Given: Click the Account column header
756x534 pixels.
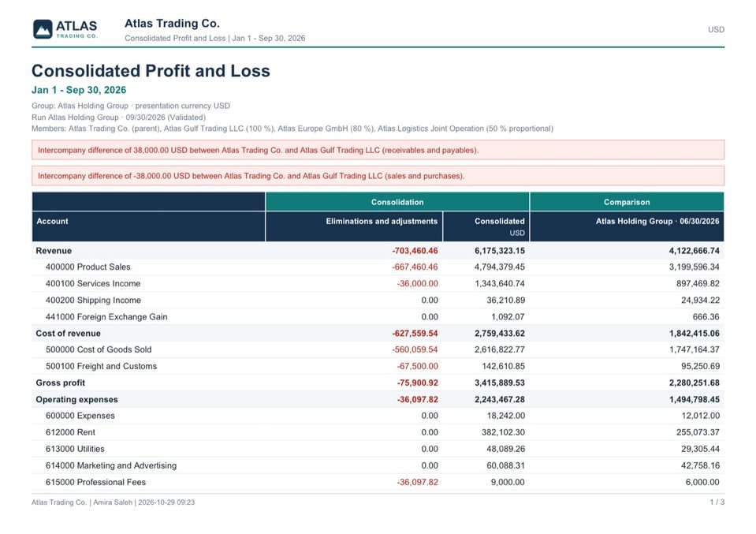Looking at the screenshot, I should (148, 226).
